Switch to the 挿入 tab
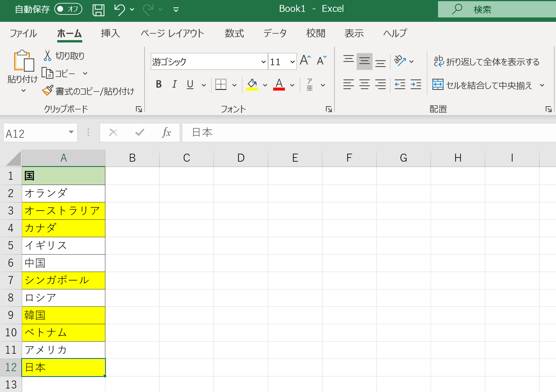This screenshot has height=392, width=556. click(110, 33)
